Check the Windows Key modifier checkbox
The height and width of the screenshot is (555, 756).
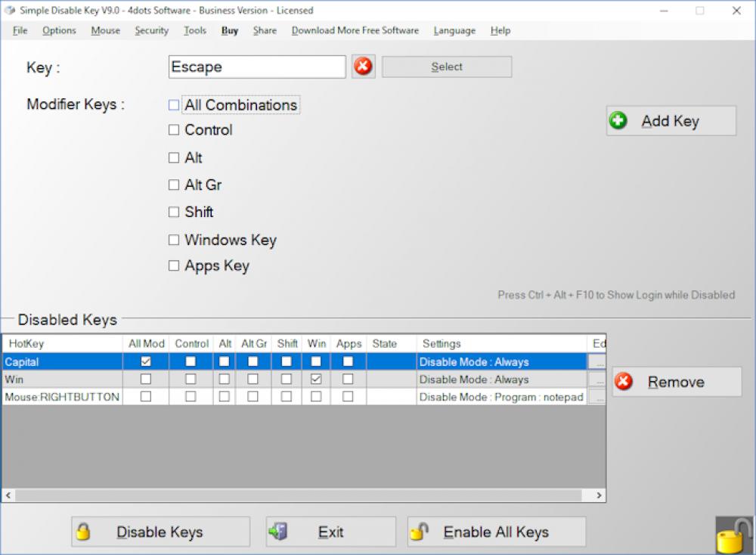pyautogui.click(x=173, y=240)
